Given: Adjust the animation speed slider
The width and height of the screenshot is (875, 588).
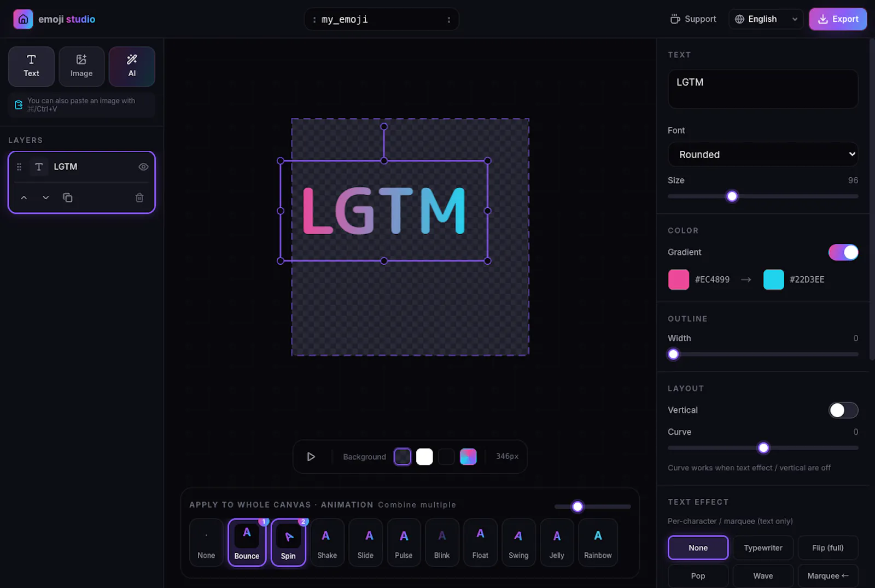Looking at the screenshot, I should 577,507.
